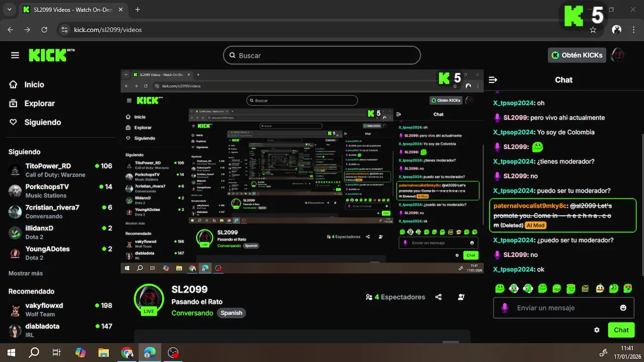
Task: Click the green Chat send button
Action: pos(621,330)
